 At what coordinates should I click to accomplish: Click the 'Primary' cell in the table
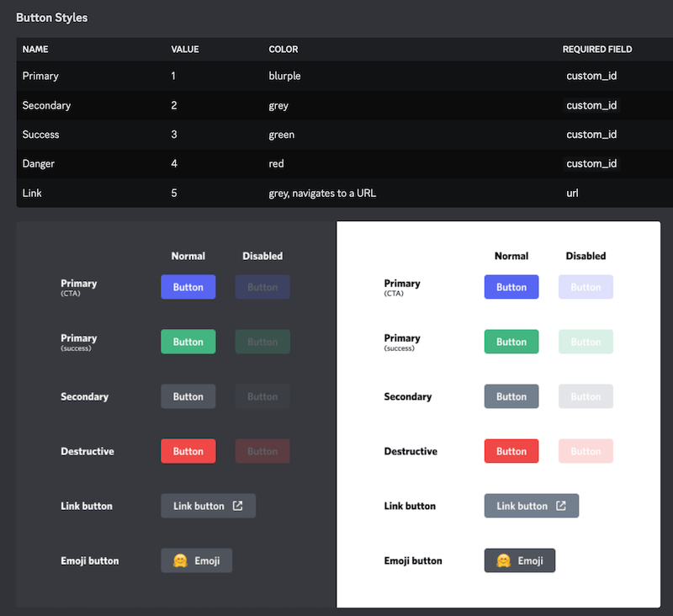[40, 76]
